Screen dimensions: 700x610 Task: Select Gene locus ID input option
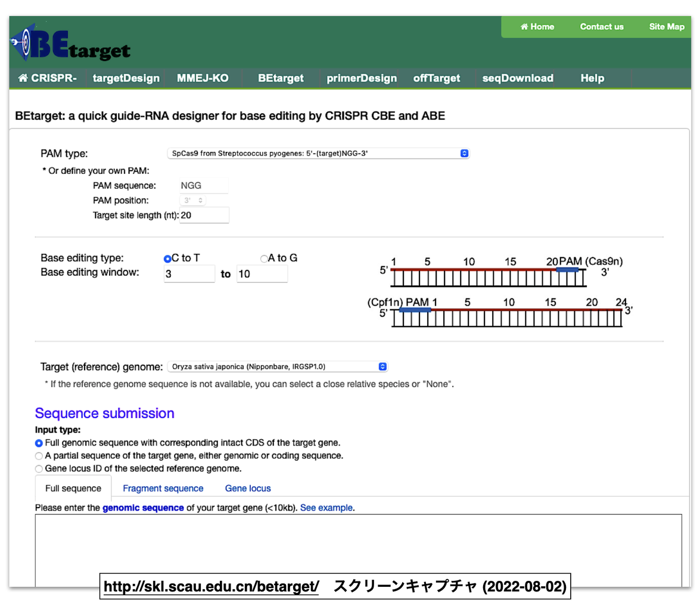[x=39, y=469]
